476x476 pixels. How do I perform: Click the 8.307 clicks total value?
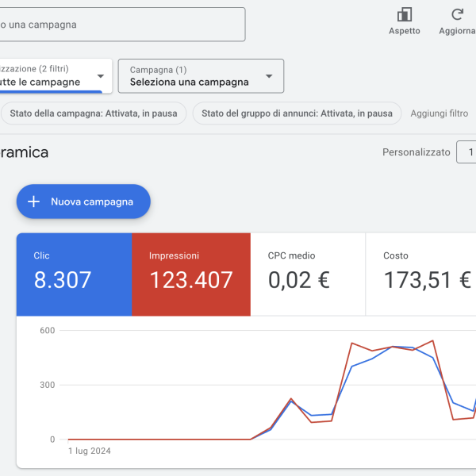point(63,280)
